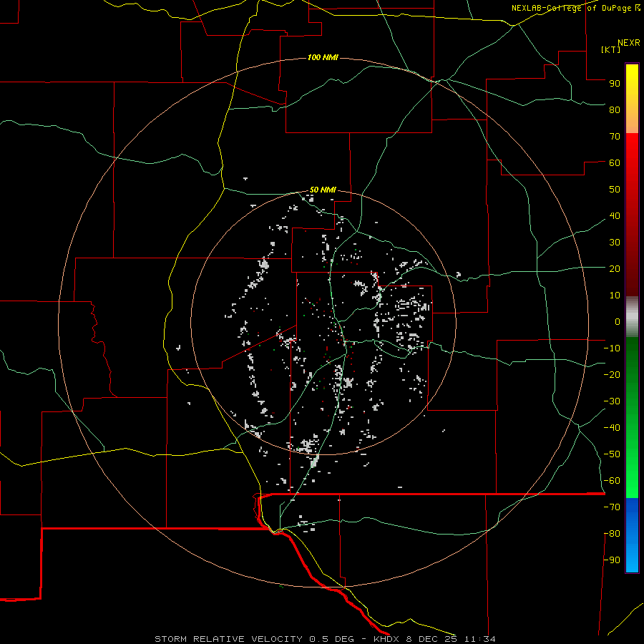The image size is (644, 644).
Task: Select the -50 knot scale label
Action: 612,454
